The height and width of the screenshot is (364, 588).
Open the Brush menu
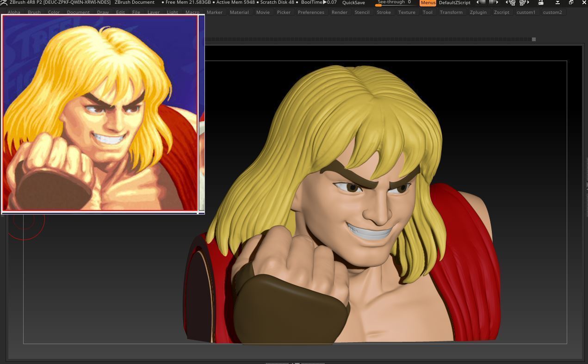point(34,12)
